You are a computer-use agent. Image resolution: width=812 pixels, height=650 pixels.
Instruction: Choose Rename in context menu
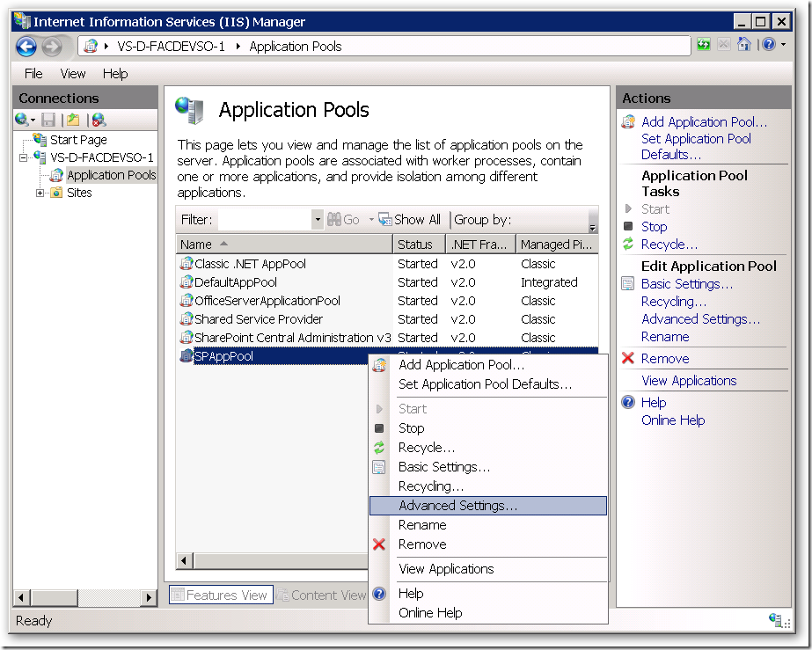(487, 525)
